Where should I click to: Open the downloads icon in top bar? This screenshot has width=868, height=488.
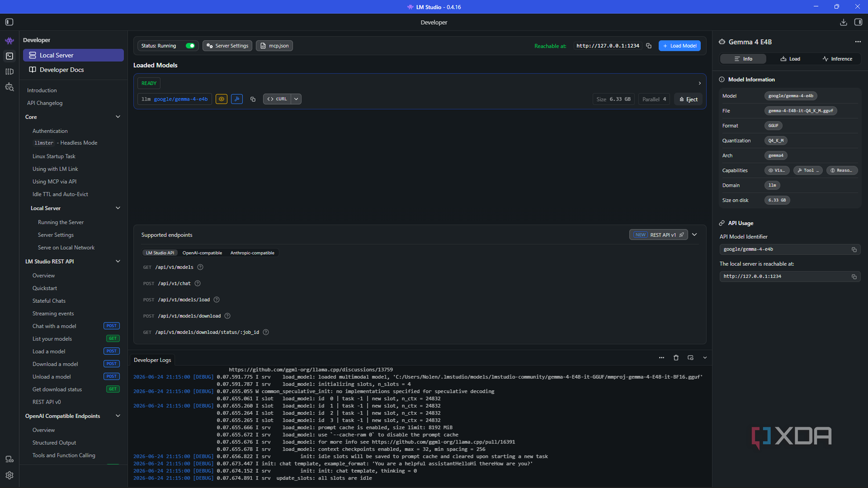tap(843, 22)
